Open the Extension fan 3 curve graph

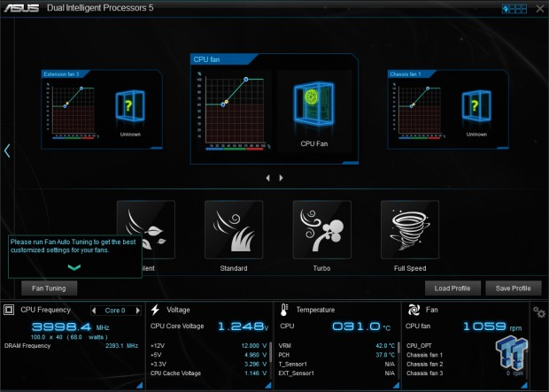coord(72,110)
